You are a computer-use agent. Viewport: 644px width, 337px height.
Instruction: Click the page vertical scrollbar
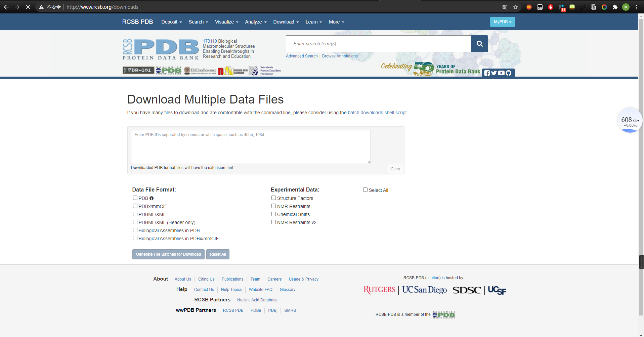(x=641, y=168)
